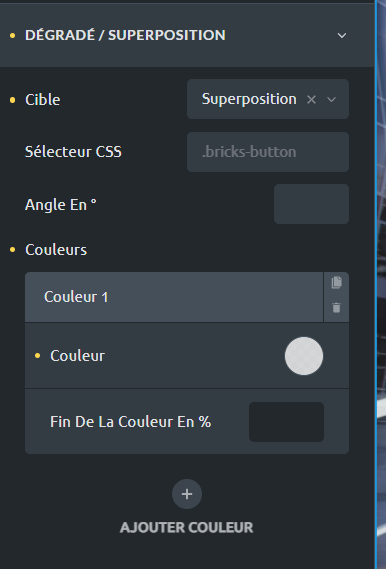Duplicate the Couleur 1 item
The width and height of the screenshot is (386, 569).
(x=336, y=282)
